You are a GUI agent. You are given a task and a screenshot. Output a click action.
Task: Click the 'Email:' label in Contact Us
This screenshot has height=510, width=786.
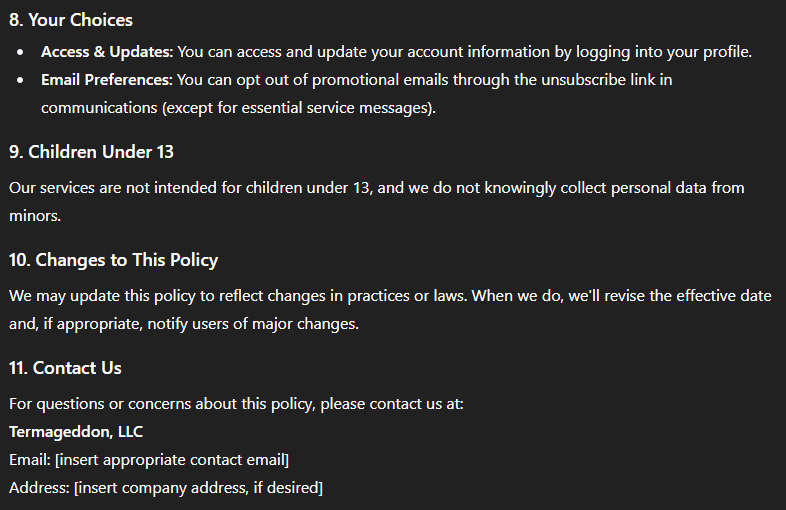(30, 460)
